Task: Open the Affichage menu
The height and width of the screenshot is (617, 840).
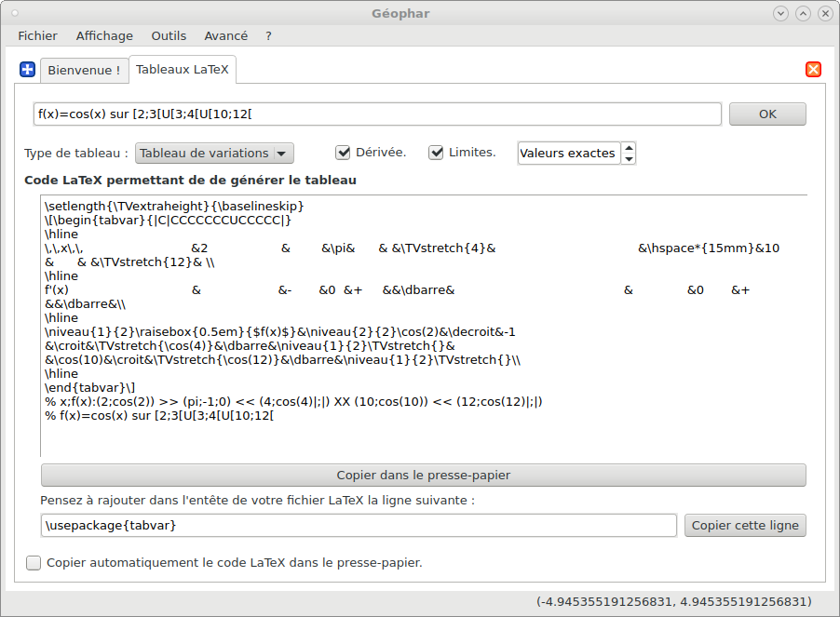Action: 104,36
